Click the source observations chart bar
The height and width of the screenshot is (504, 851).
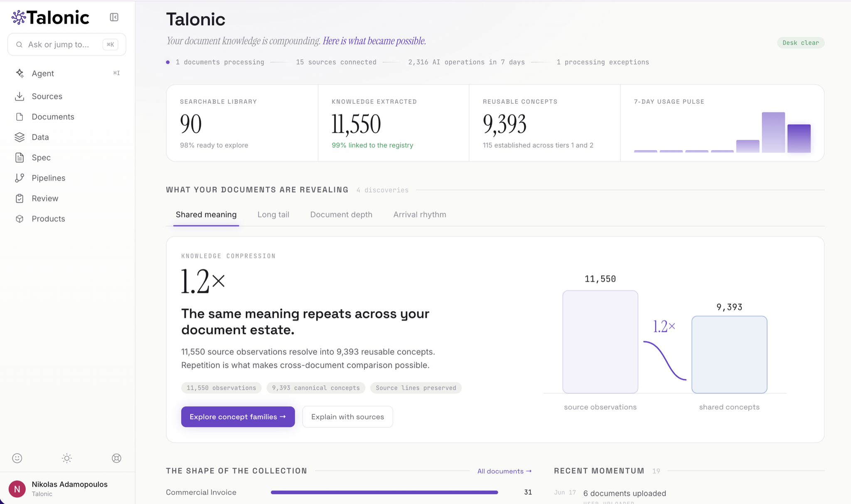(600, 342)
